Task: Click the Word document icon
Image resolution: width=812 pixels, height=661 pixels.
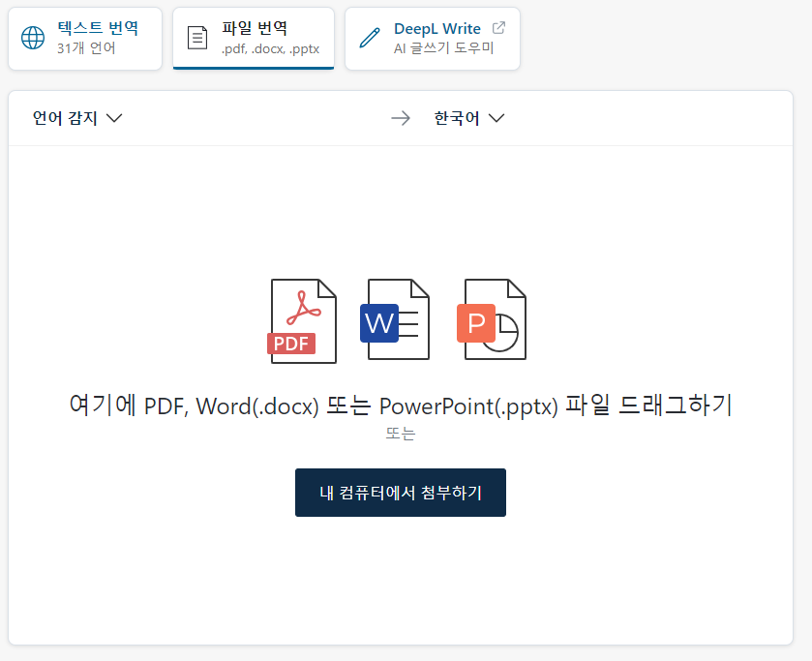Action: point(395,319)
